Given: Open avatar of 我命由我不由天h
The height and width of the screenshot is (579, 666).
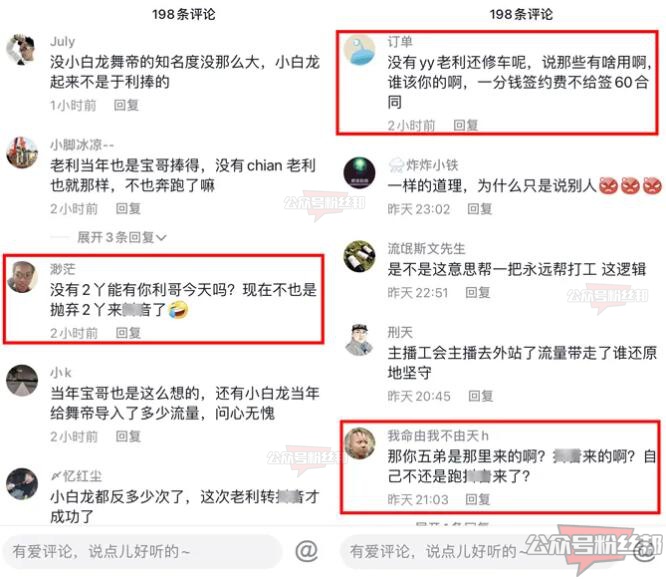Looking at the screenshot, I should [359, 443].
